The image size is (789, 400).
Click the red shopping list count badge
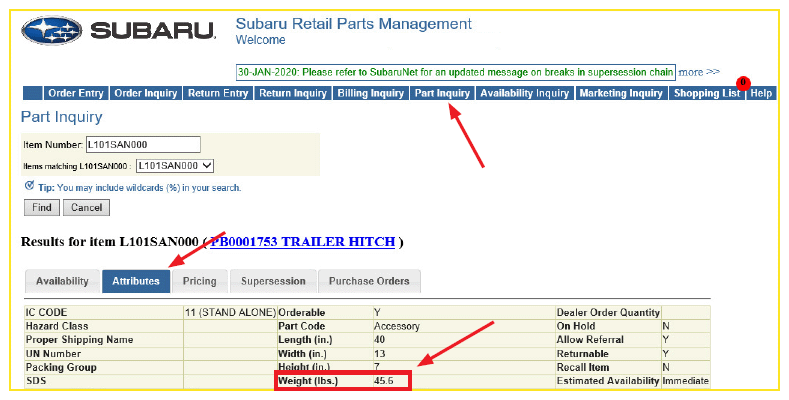[x=743, y=83]
